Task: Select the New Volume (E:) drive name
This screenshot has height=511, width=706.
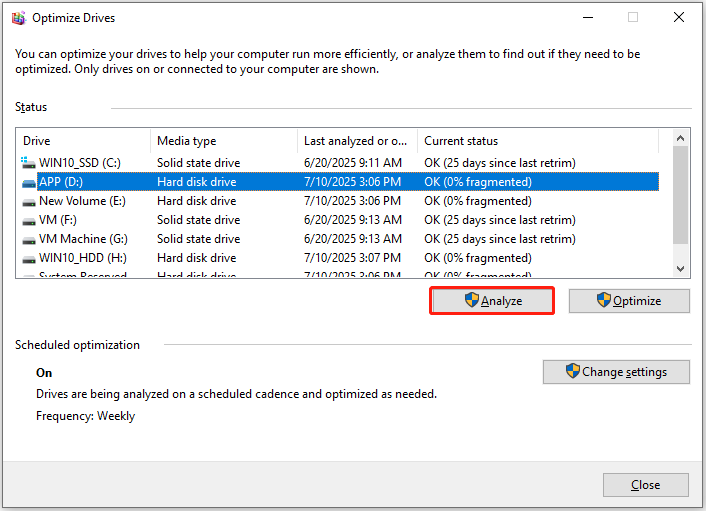Action: click(82, 201)
